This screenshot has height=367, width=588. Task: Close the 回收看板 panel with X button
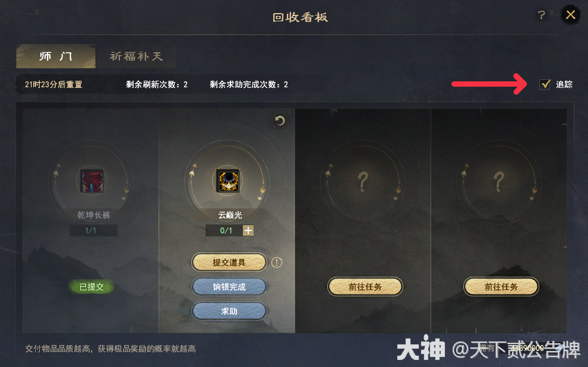[x=571, y=15]
